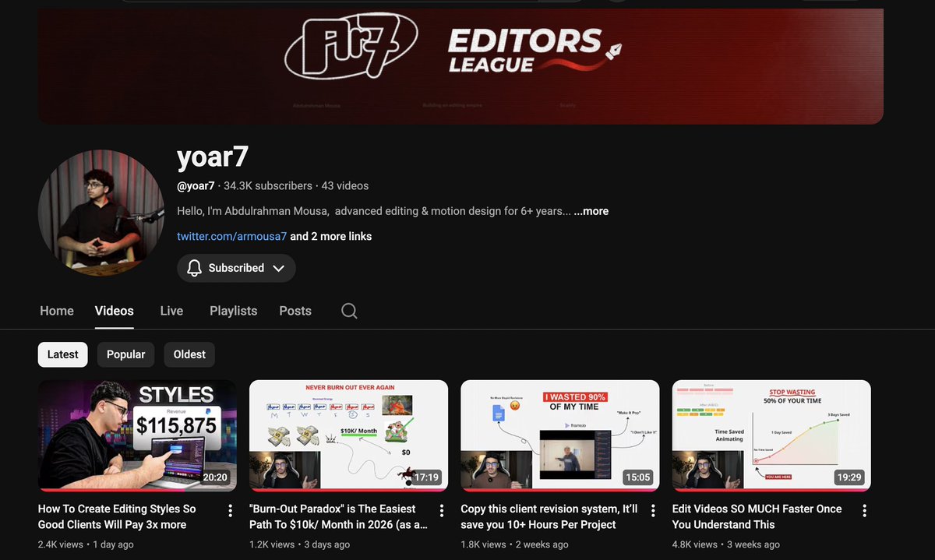The image size is (935, 560).
Task: Open options menu for the client revision system video
Action: pos(653,509)
